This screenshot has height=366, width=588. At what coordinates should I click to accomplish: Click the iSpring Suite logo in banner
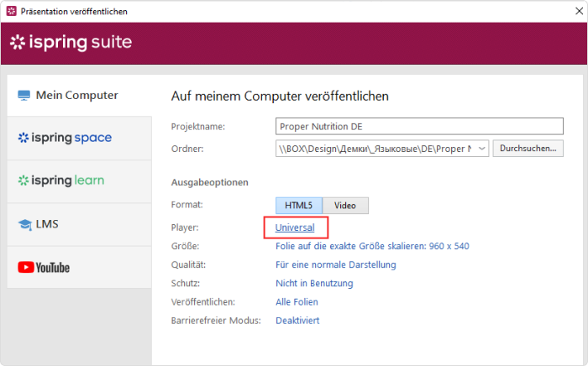click(71, 42)
